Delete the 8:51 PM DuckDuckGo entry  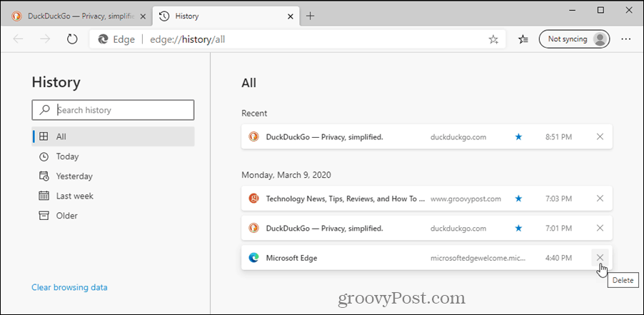[x=600, y=136]
